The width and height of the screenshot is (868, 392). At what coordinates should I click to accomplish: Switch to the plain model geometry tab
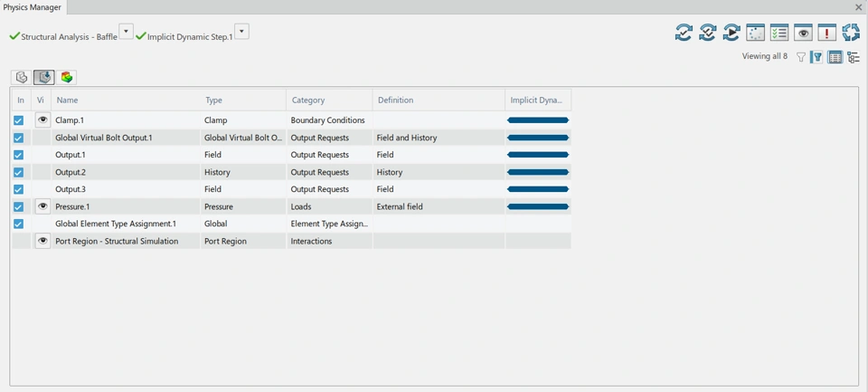[x=22, y=78]
